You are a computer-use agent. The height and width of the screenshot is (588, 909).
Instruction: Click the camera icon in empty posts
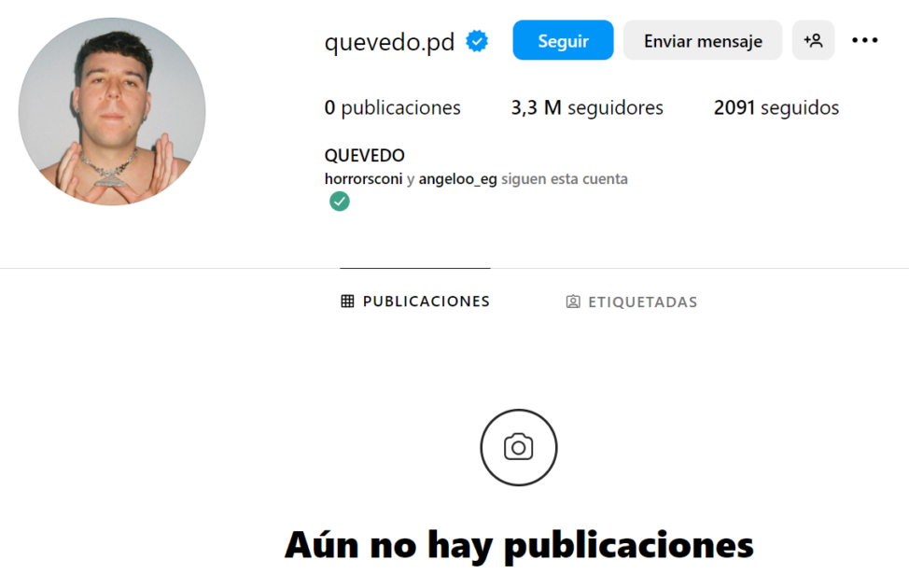518,447
